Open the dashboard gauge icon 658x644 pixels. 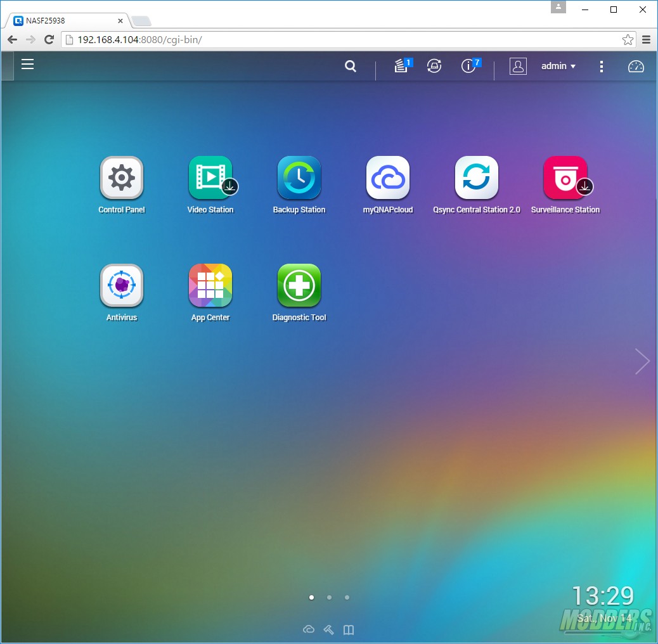pyautogui.click(x=636, y=67)
